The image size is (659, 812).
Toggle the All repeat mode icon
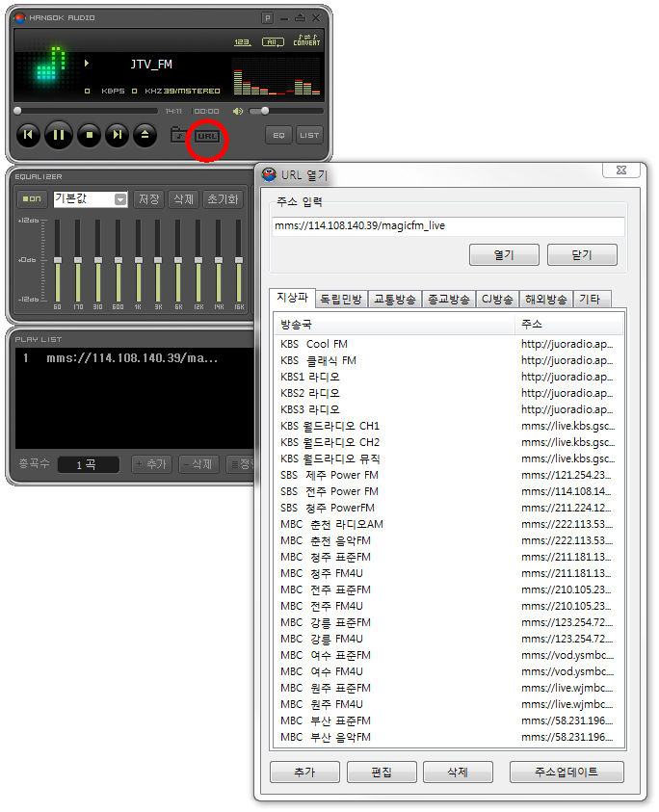pyautogui.click(x=273, y=42)
